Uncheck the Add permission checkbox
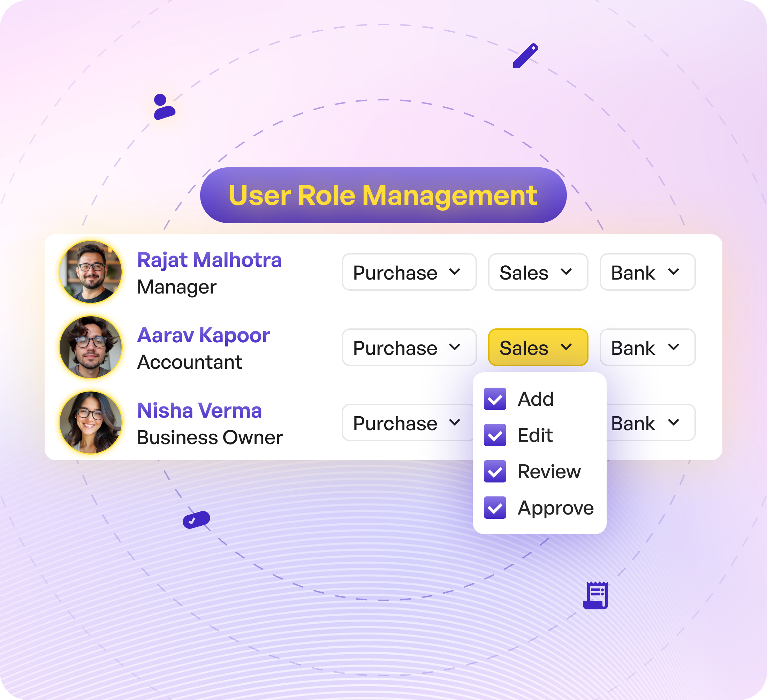The width and height of the screenshot is (767, 700). [x=495, y=399]
